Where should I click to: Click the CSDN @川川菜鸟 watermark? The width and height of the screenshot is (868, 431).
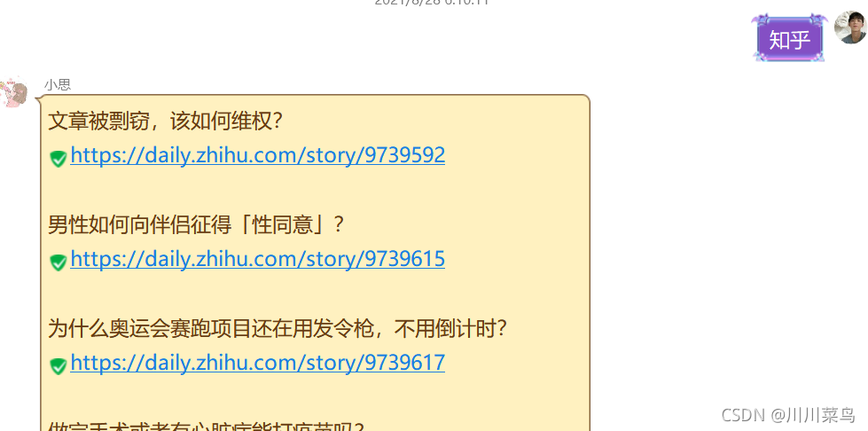(788, 414)
